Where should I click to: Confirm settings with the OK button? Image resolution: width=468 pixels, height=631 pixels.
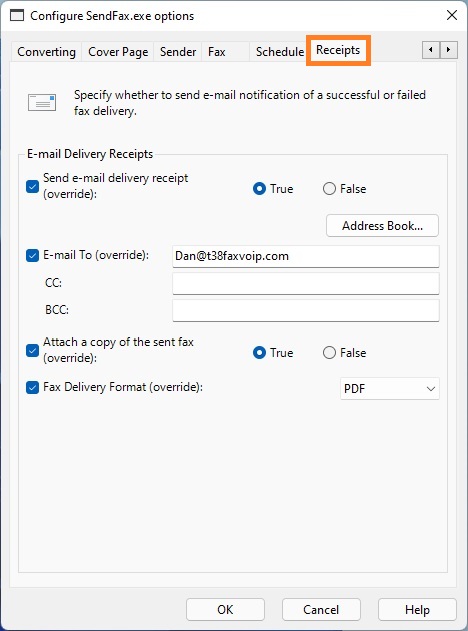pos(225,610)
